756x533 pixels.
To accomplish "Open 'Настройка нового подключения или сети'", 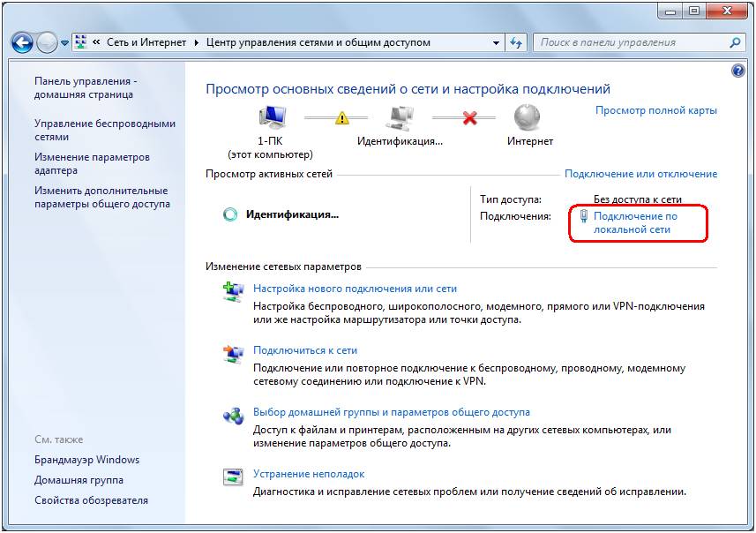I will (x=355, y=289).
